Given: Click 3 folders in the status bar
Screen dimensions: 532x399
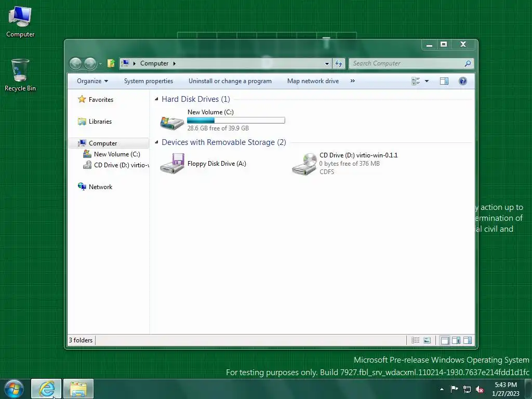Looking at the screenshot, I should tap(81, 340).
